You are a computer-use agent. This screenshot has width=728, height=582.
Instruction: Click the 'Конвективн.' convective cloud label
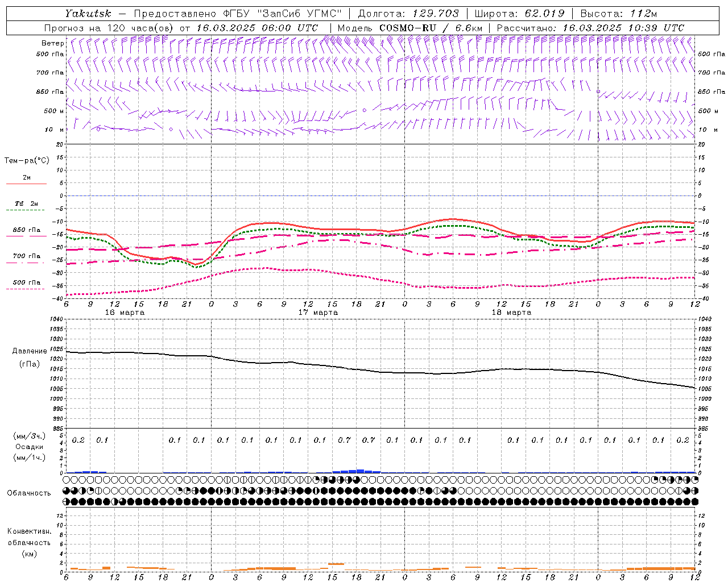pyautogui.click(x=30, y=531)
